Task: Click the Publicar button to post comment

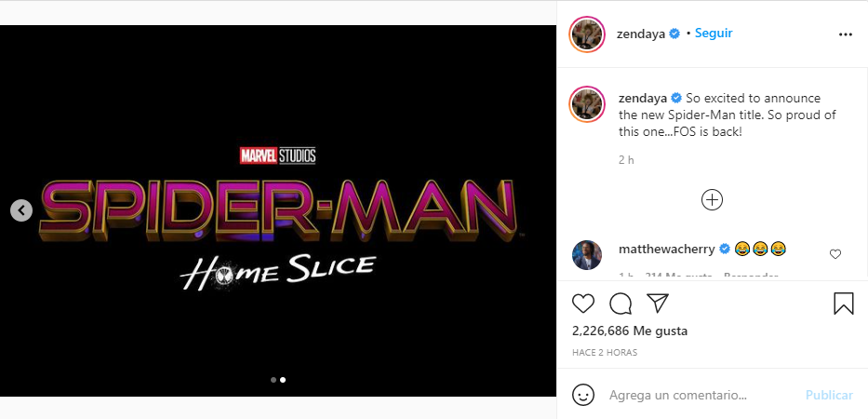Action: click(829, 395)
